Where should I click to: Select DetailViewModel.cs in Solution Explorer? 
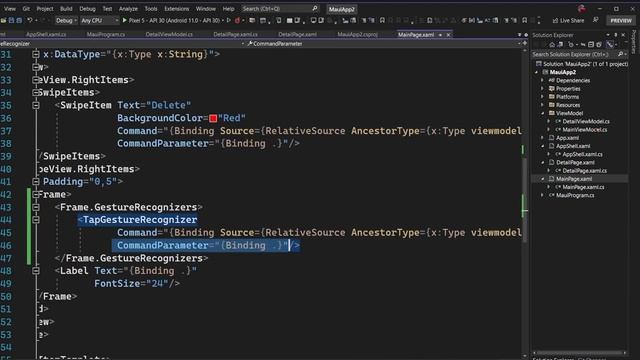(585, 121)
